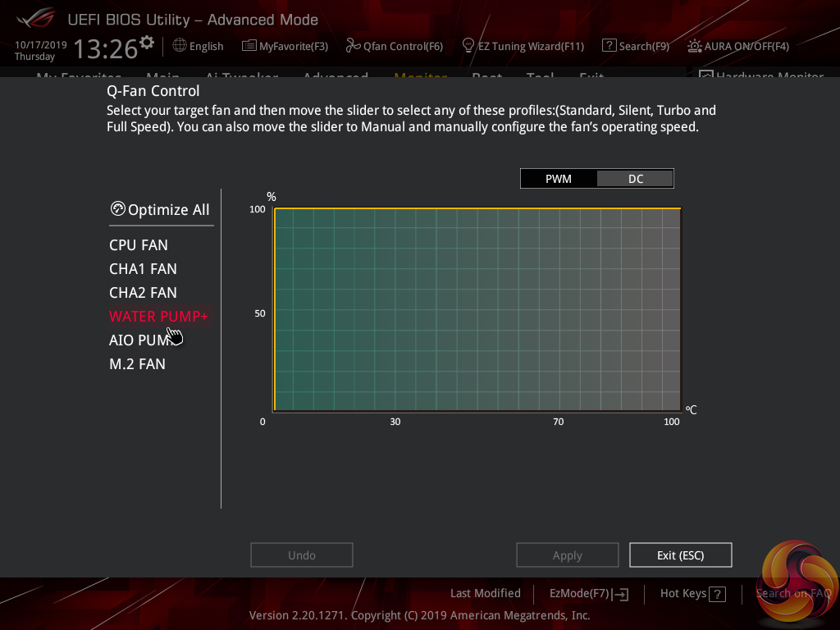
Task: Open MyFavorite(F3) list icon
Action: click(249, 46)
